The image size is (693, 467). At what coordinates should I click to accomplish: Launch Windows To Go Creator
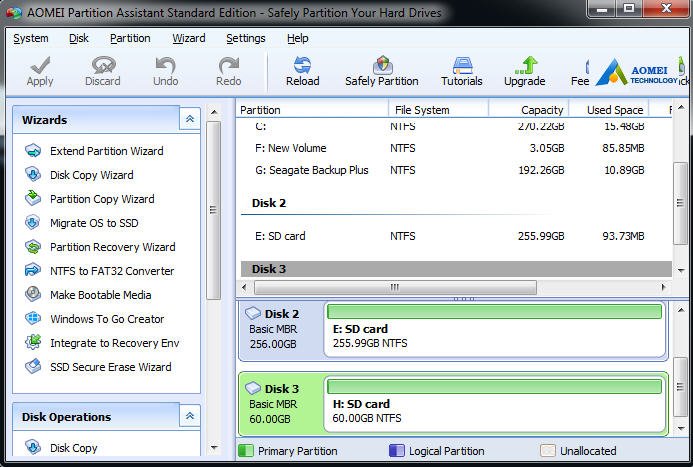107,319
